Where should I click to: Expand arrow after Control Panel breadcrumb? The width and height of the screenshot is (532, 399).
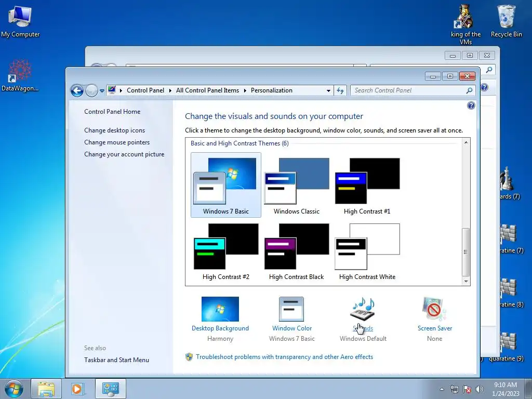coord(170,90)
